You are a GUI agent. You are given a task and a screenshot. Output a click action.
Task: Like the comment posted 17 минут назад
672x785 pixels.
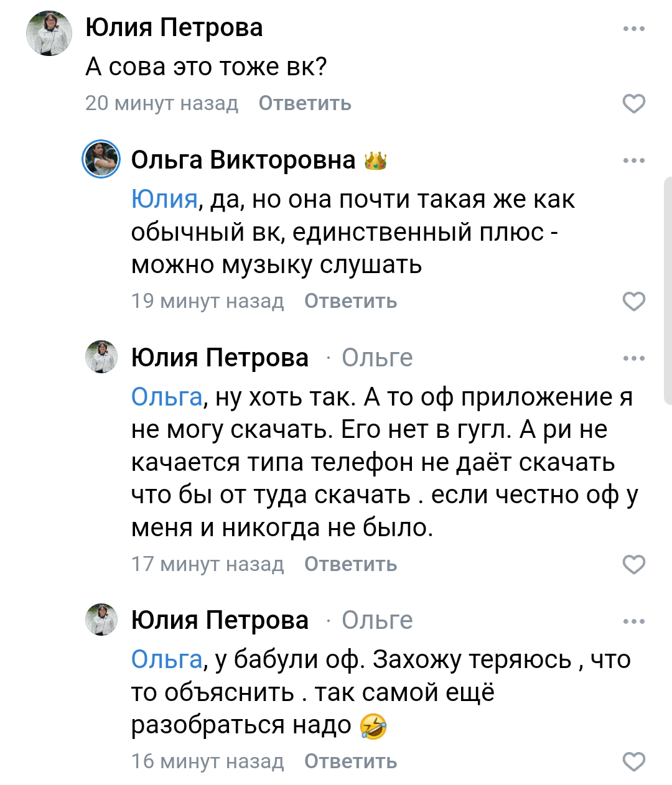[633, 564]
